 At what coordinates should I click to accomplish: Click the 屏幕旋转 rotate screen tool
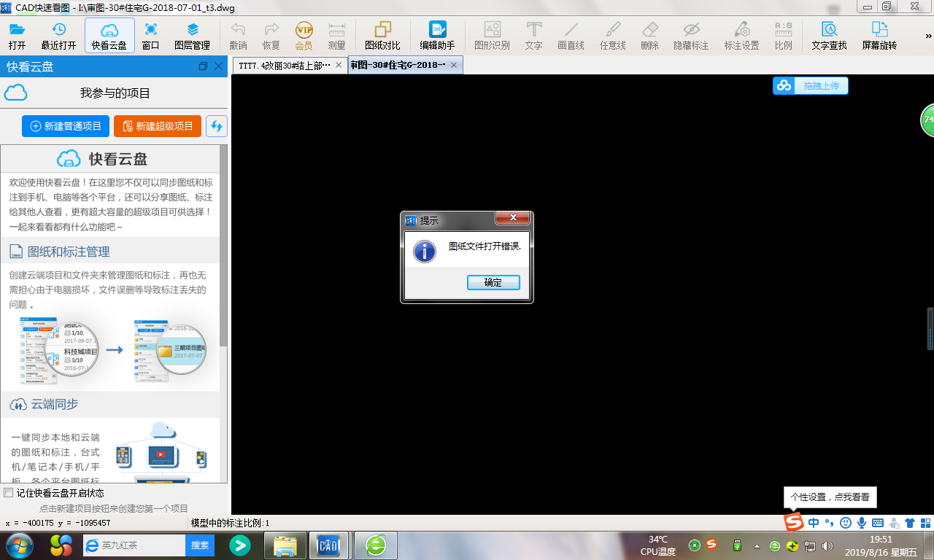pyautogui.click(x=879, y=36)
